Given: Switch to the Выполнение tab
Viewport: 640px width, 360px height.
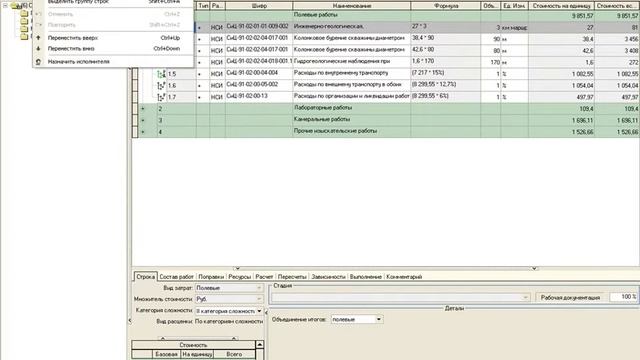Looking at the screenshot, I should [x=366, y=277].
